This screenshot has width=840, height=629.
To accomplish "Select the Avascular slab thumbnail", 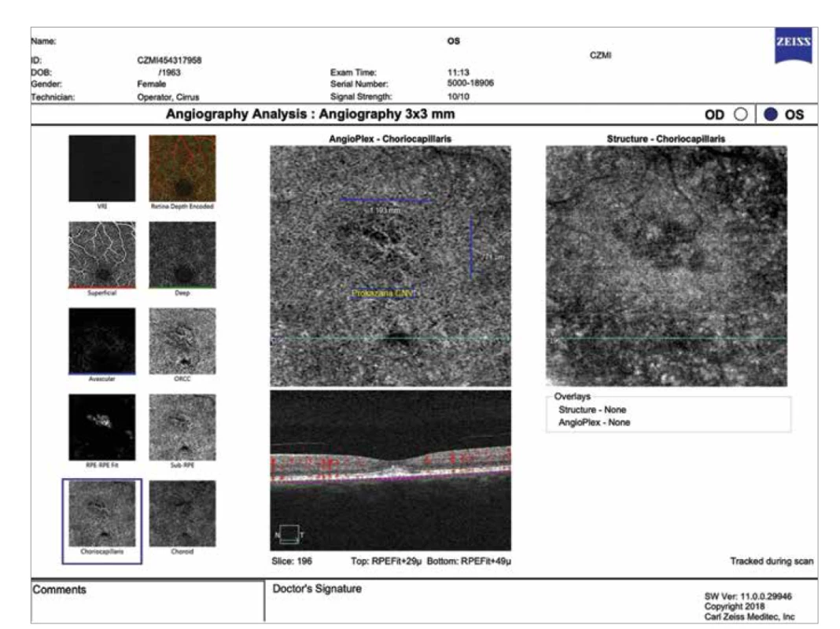I will click(101, 341).
